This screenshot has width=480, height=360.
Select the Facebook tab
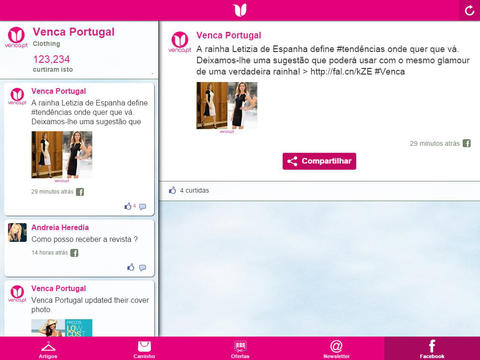tap(432, 349)
